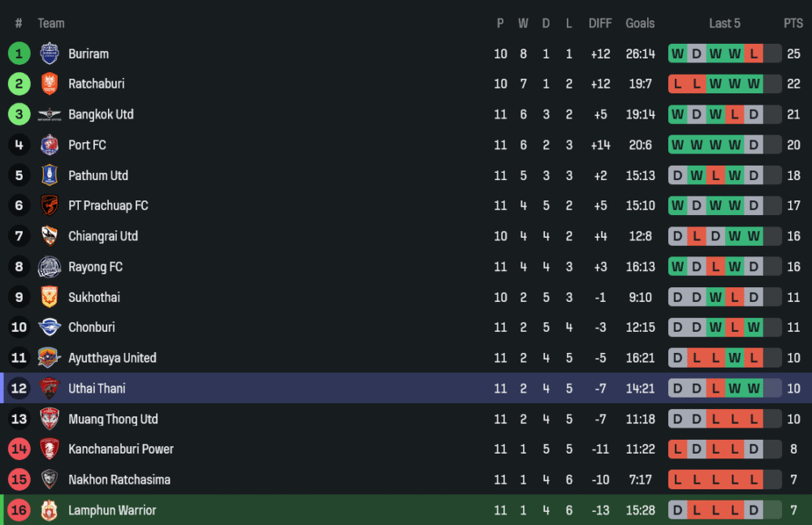The height and width of the screenshot is (525, 812).
Task: Click the Pathum Utd crest icon
Action: coord(50,175)
